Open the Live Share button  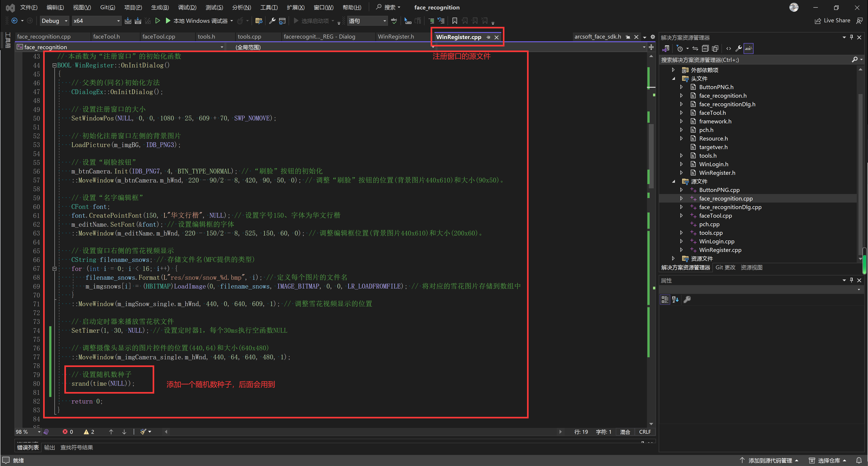coord(832,21)
